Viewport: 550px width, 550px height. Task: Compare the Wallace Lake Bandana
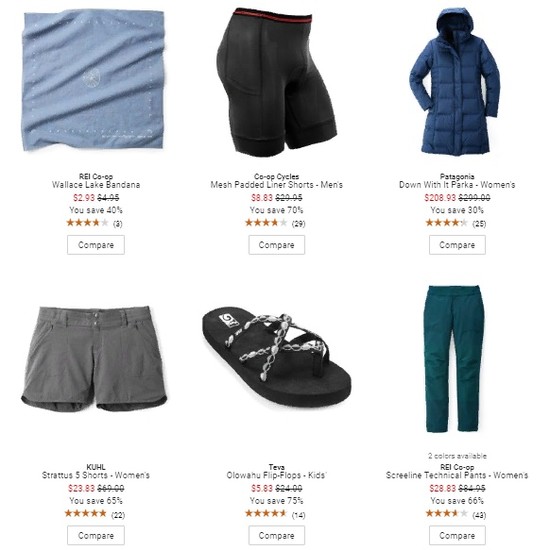pos(96,245)
